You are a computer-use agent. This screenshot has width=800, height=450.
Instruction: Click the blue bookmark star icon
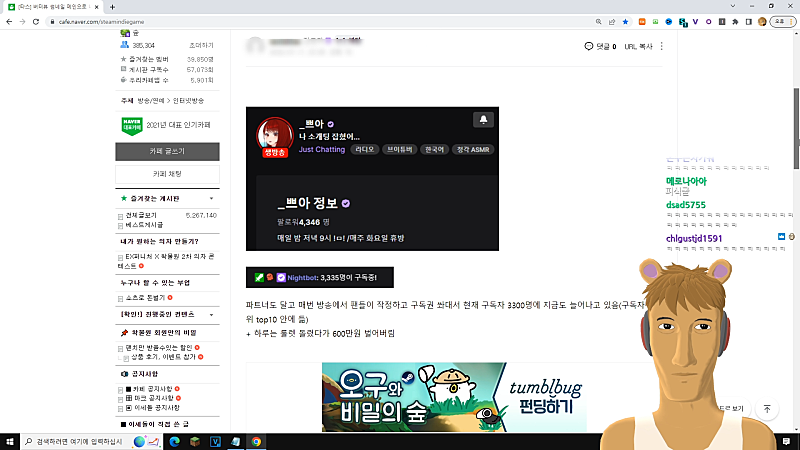[625, 22]
